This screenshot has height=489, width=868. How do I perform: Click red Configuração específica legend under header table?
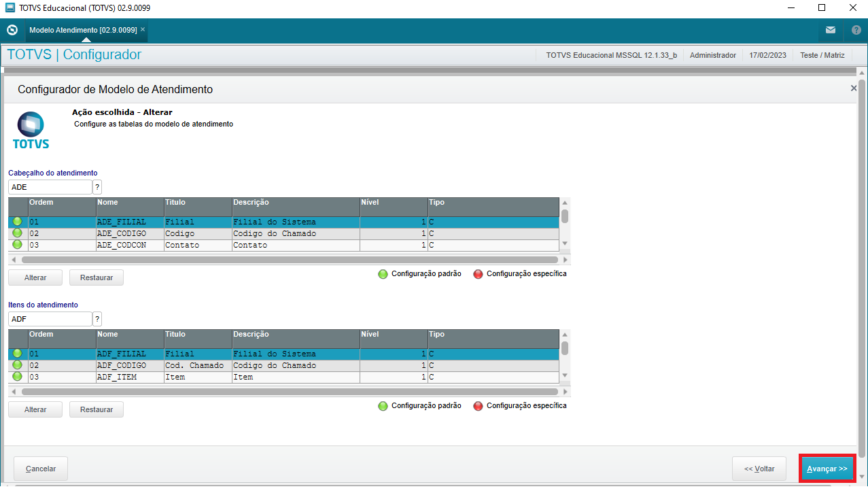520,274
